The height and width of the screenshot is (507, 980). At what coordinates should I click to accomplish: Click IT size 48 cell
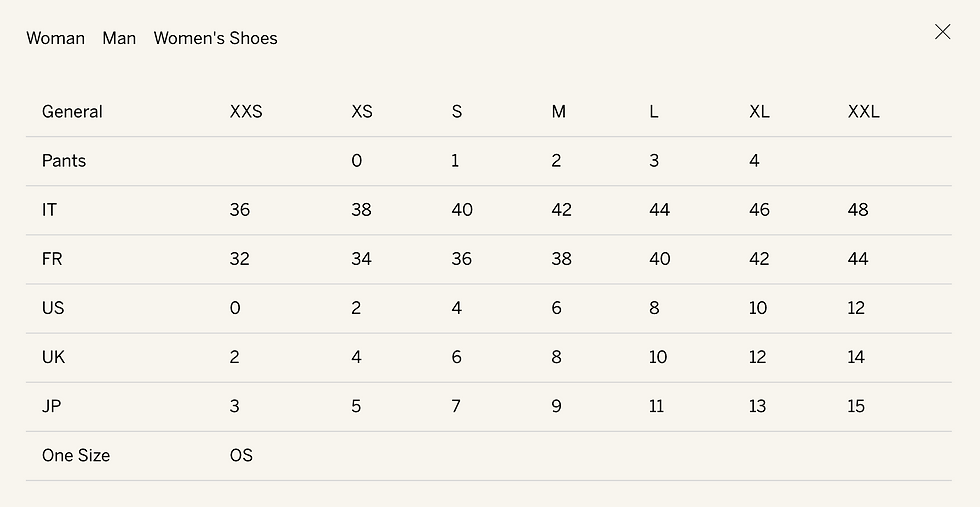pyautogui.click(x=858, y=209)
